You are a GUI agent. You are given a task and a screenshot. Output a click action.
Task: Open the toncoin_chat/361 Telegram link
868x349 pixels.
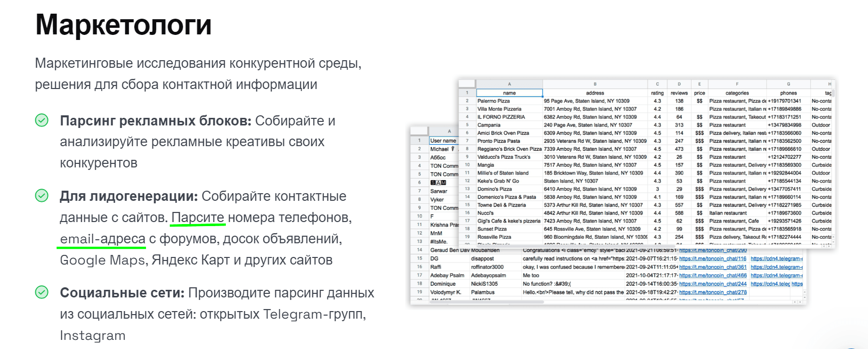tap(712, 267)
